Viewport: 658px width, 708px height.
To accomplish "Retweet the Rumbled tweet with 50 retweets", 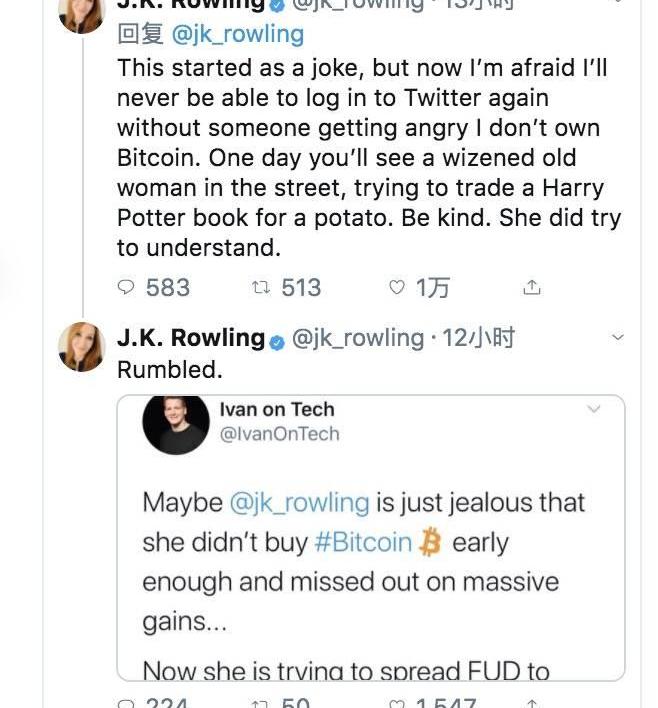I will click(x=261, y=703).
